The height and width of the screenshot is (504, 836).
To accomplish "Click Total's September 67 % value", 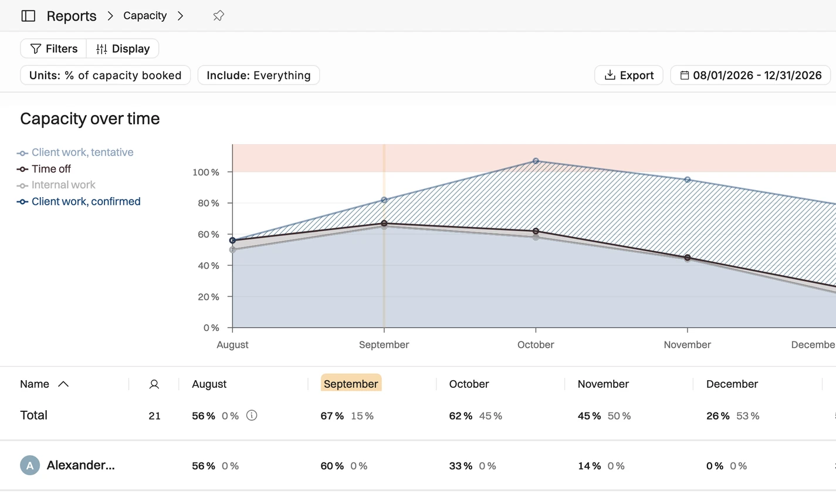I will 332,416.
